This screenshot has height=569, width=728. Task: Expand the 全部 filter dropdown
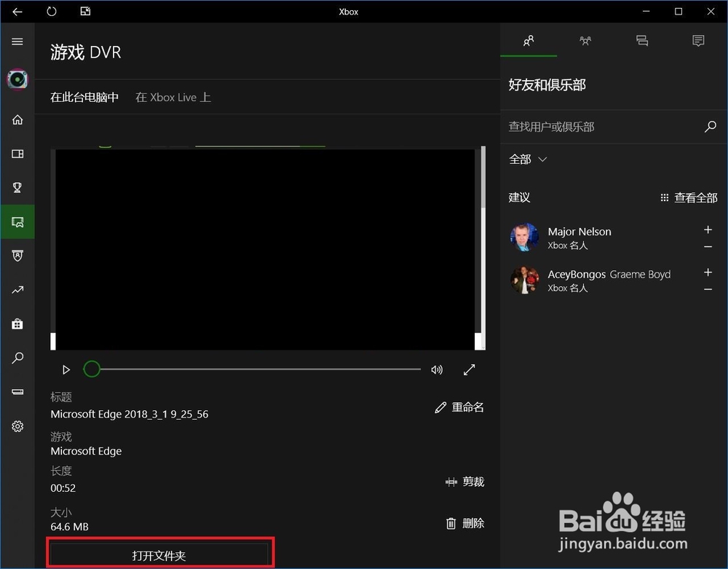529,160
